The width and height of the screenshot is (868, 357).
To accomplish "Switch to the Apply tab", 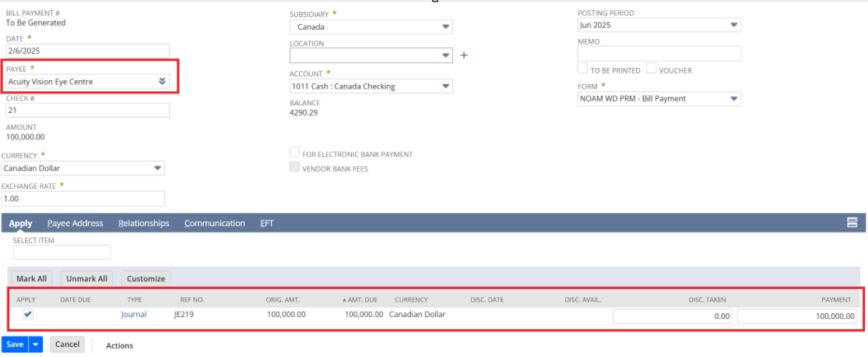I will coord(20,224).
